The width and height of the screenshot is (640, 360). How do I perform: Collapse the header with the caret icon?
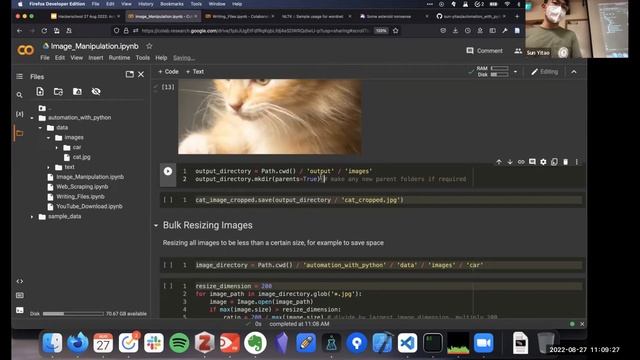[574, 72]
